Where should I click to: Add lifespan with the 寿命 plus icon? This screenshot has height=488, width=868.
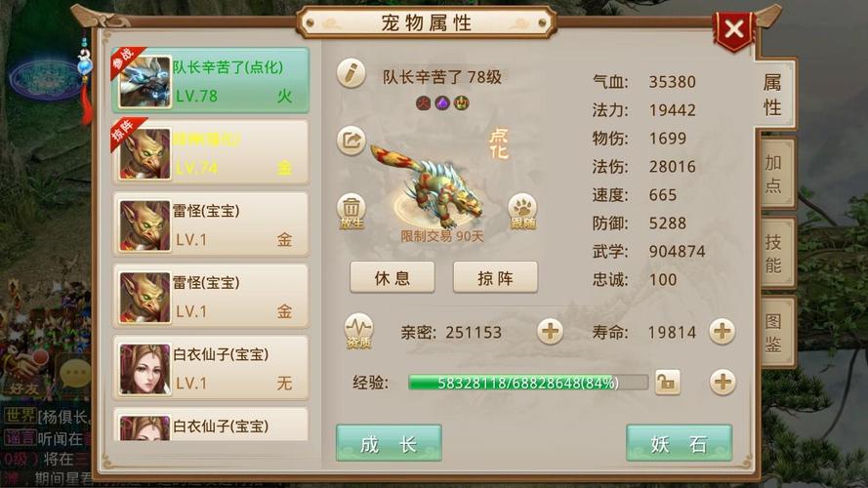(x=723, y=332)
